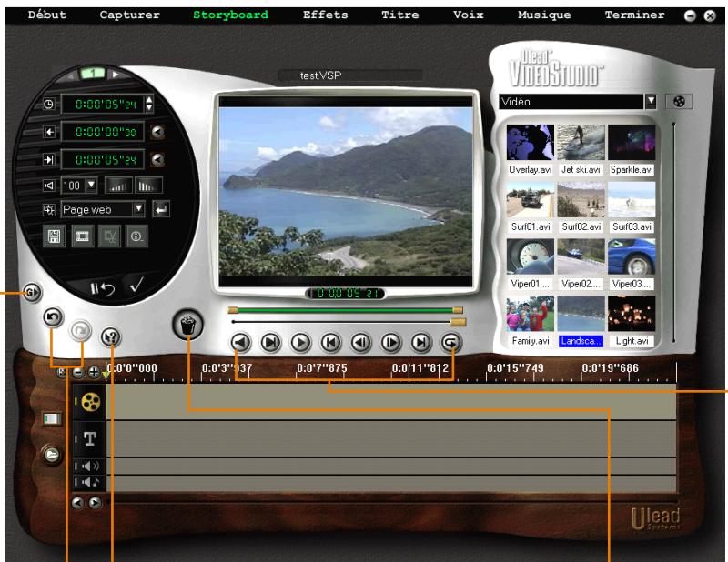Click the redo button

pyautogui.click(x=80, y=330)
